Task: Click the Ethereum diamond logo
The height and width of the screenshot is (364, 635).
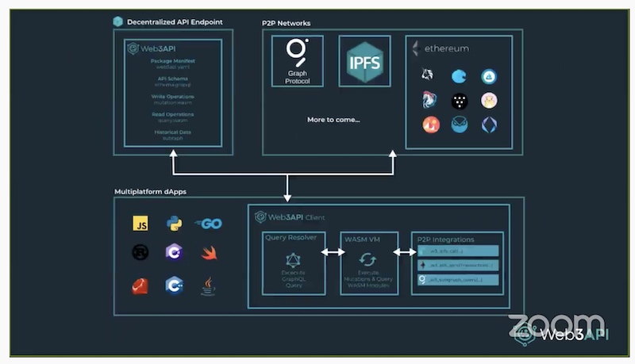Action: tap(415, 48)
